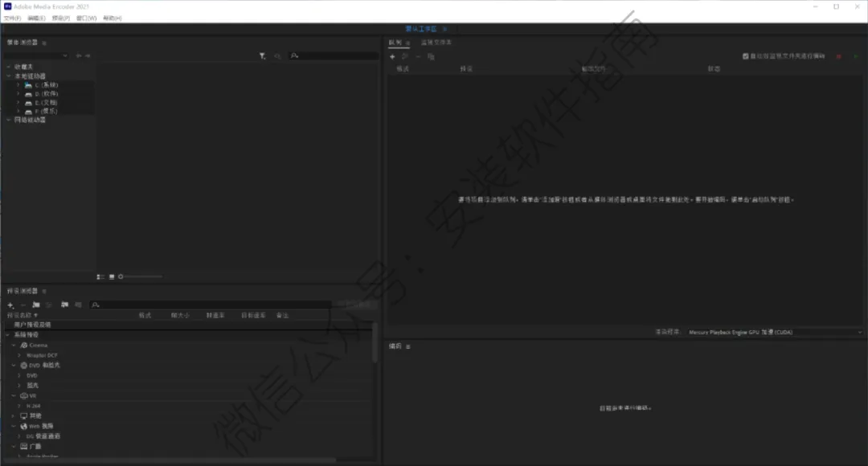This screenshot has width=868, height=466.
Task: Open preset settings icon in preset browser
Action: pos(49,305)
